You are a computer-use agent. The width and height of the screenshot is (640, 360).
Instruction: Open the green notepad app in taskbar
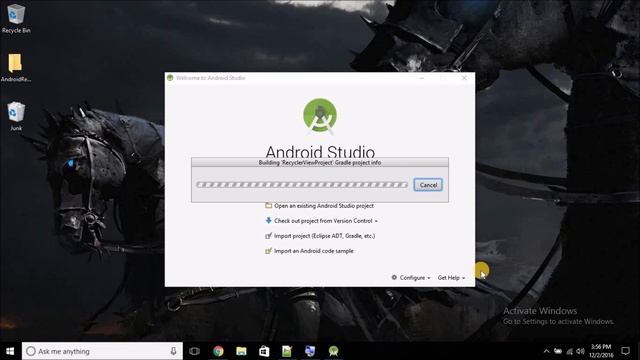pos(287,351)
